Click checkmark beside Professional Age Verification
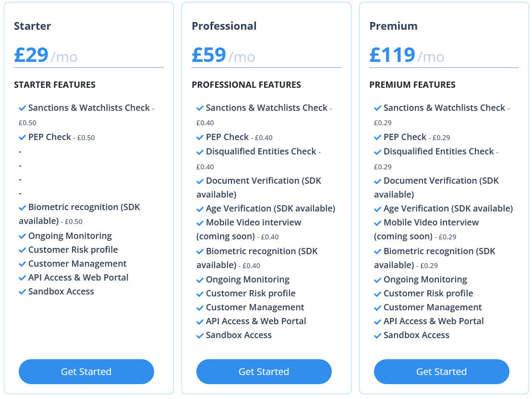This screenshot has width=532, height=399. [x=200, y=209]
